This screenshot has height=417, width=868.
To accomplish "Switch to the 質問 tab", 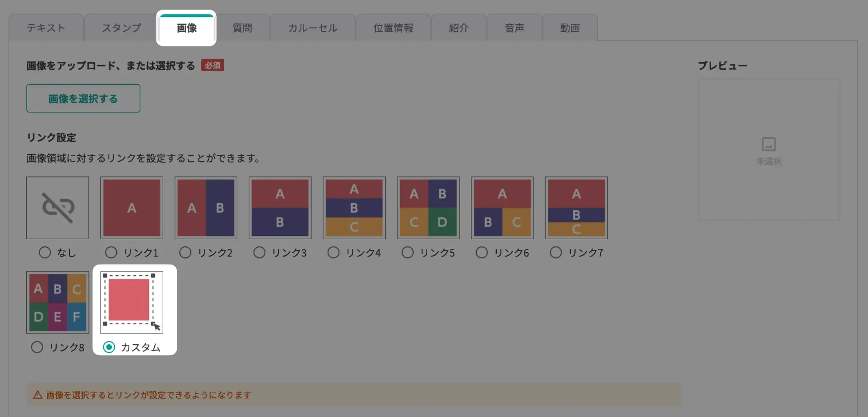I will [242, 28].
